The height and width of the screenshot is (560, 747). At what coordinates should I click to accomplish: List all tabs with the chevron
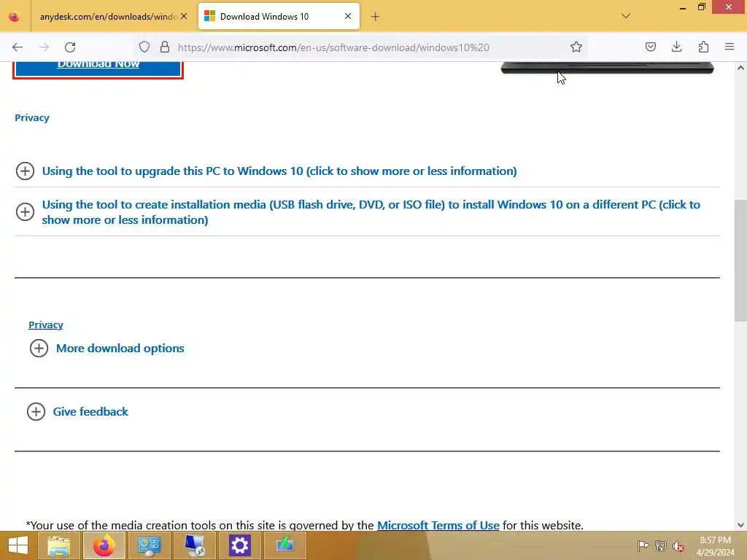click(626, 16)
